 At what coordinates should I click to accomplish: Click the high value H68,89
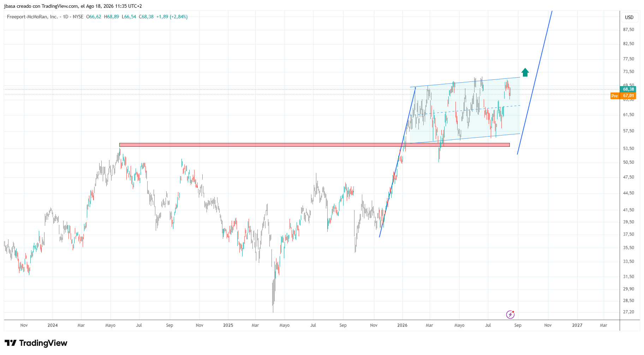[x=112, y=17]
